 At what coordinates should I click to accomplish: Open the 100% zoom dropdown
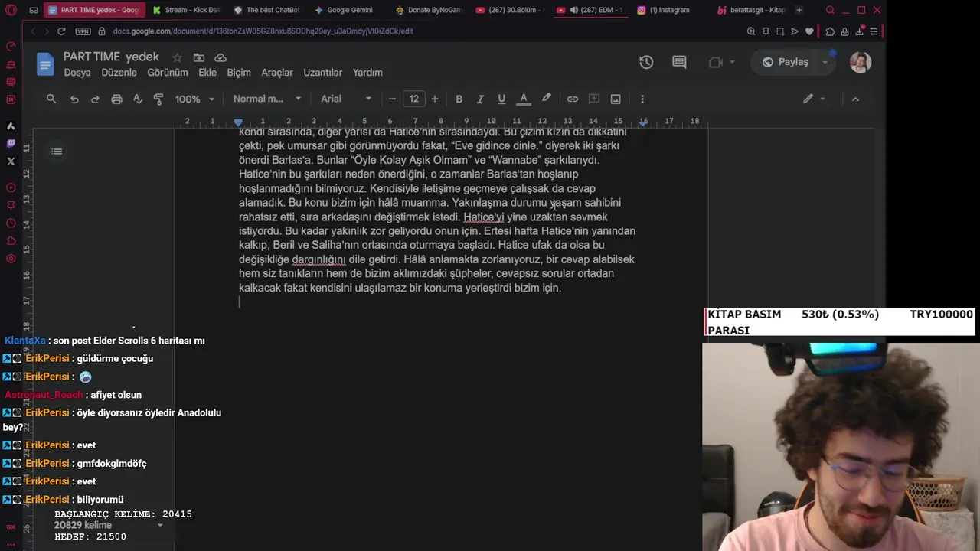195,99
